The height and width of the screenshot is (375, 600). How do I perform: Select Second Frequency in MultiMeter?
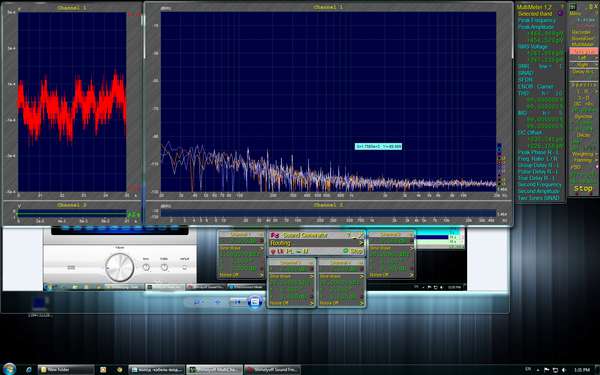539,185
